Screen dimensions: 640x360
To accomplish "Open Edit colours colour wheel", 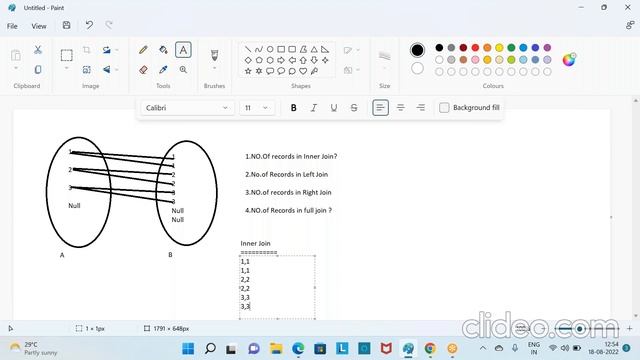I will coord(569,60).
